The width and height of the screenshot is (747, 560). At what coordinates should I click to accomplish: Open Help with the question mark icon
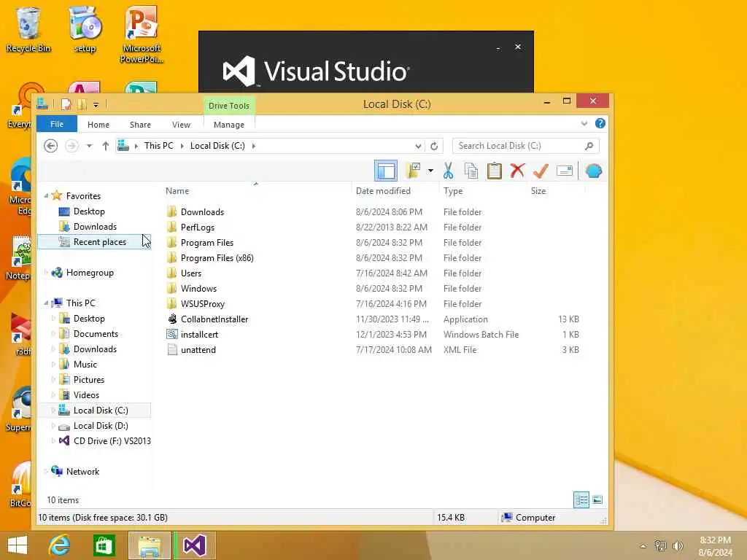click(x=600, y=124)
